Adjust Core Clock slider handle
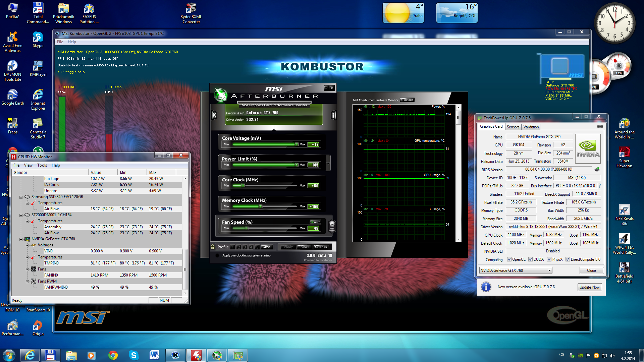 coord(243,186)
